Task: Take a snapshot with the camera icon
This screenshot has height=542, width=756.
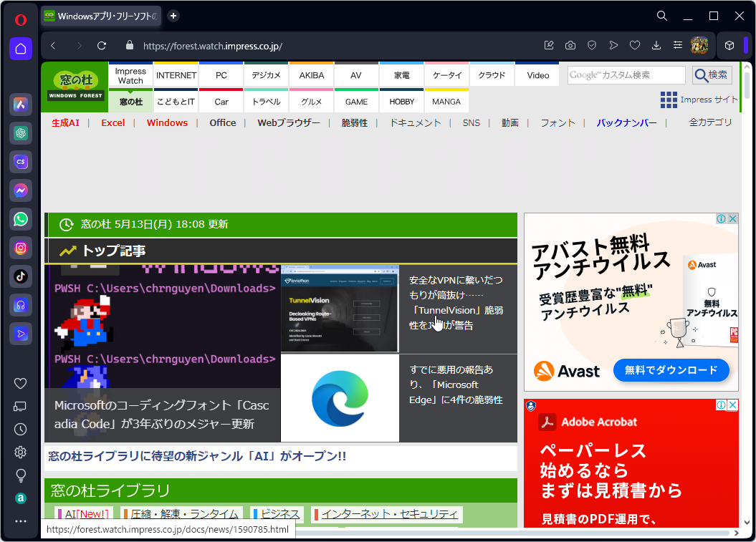Action: point(570,45)
